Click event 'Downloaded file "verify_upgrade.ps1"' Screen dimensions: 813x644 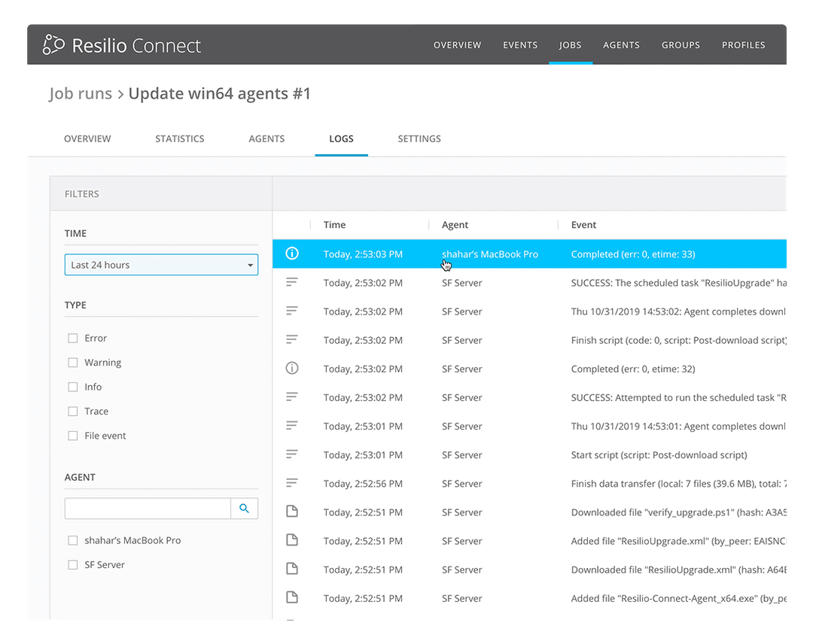coord(679,512)
